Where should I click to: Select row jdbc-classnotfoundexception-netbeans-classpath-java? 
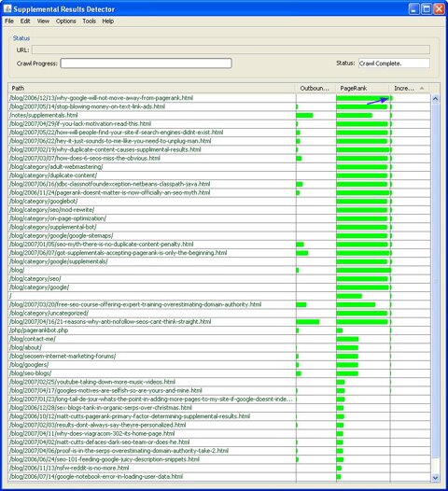pos(219,184)
